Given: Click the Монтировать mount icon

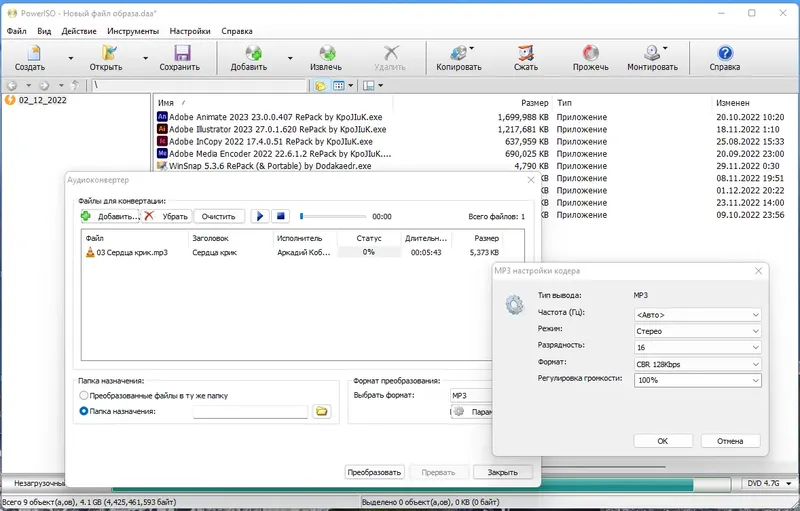Looking at the screenshot, I should point(652,53).
